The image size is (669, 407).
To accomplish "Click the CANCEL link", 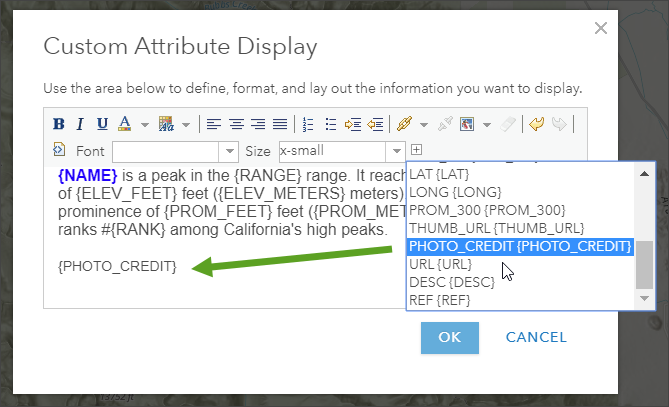I will pos(536,336).
